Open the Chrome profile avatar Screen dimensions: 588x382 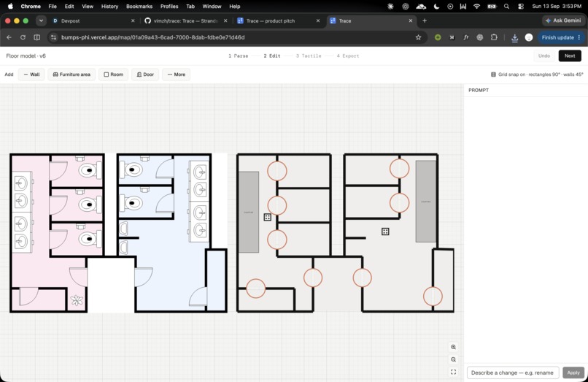[x=529, y=37]
